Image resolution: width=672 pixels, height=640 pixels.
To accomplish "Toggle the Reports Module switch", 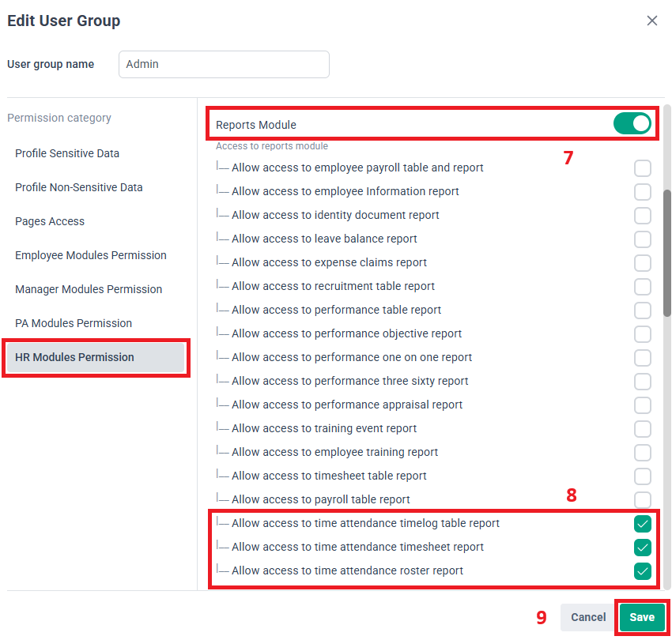I will (x=632, y=123).
